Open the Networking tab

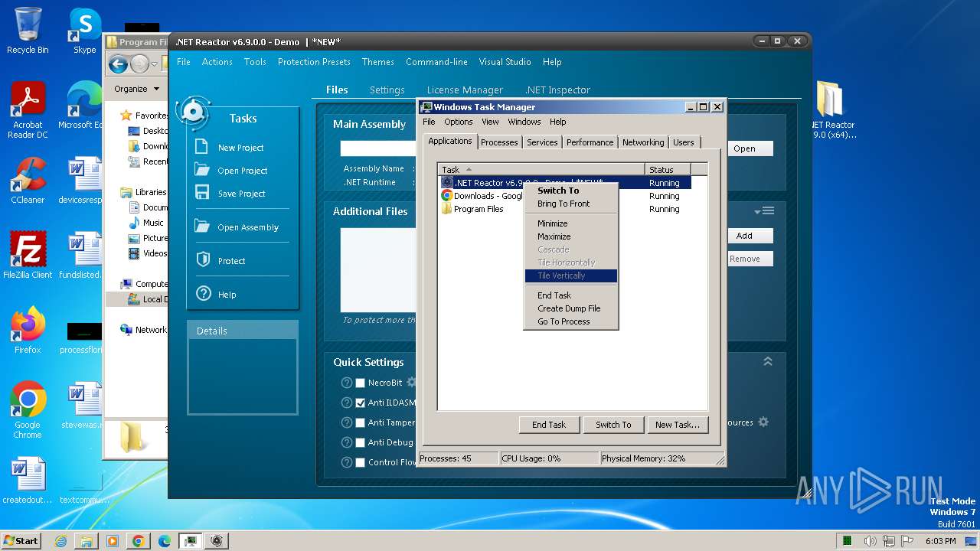point(643,142)
